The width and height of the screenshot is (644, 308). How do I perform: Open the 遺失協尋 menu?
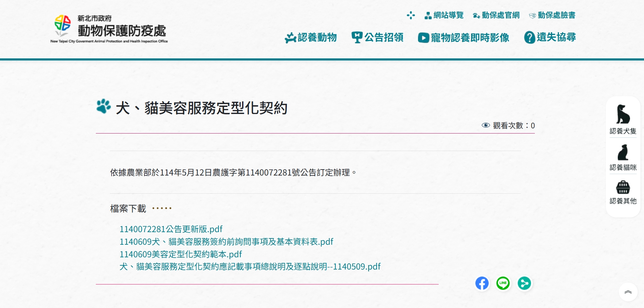[550, 37]
